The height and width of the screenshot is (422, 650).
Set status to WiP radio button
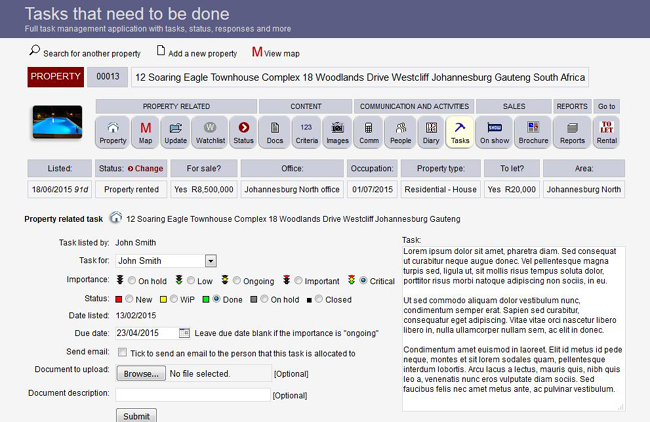pyautogui.click(x=174, y=299)
